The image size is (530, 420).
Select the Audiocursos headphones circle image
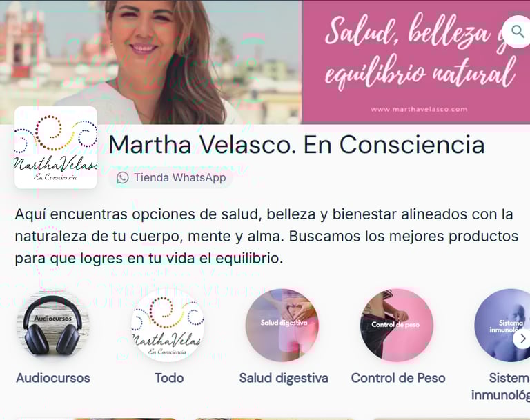(52, 326)
